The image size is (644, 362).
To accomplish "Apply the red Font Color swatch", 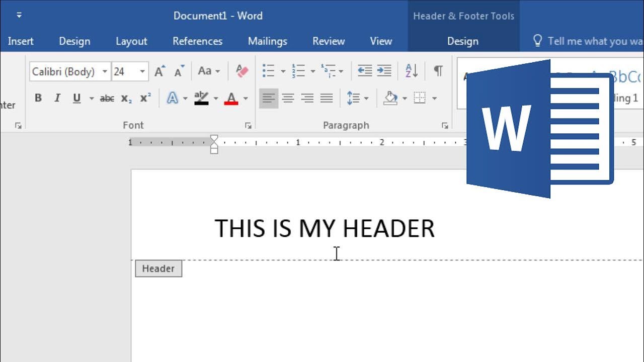I will point(231,98).
